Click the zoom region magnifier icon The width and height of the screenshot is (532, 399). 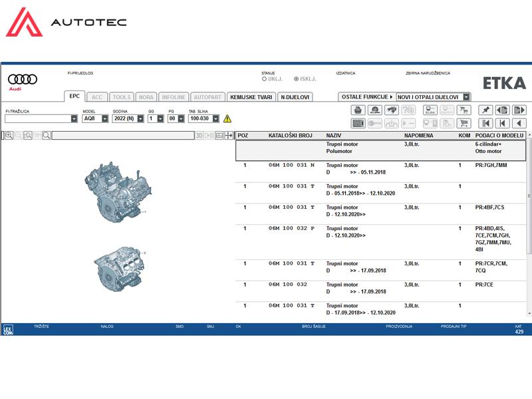(x=28, y=136)
